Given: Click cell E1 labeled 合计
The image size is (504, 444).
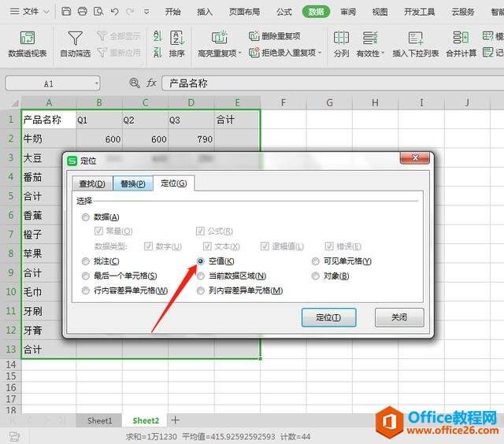Looking at the screenshot, I should point(237,120).
